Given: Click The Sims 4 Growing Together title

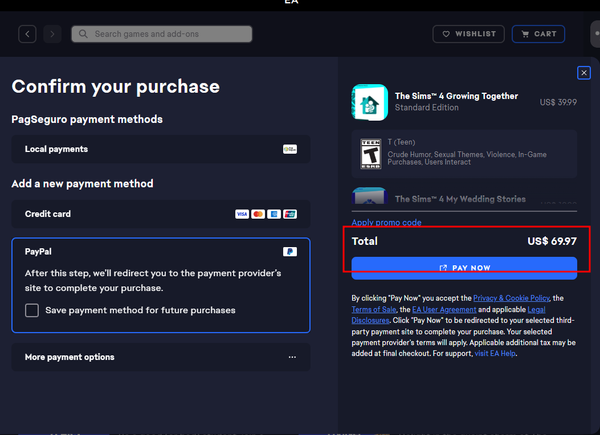Looking at the screenshot, I should click(456, 96).
